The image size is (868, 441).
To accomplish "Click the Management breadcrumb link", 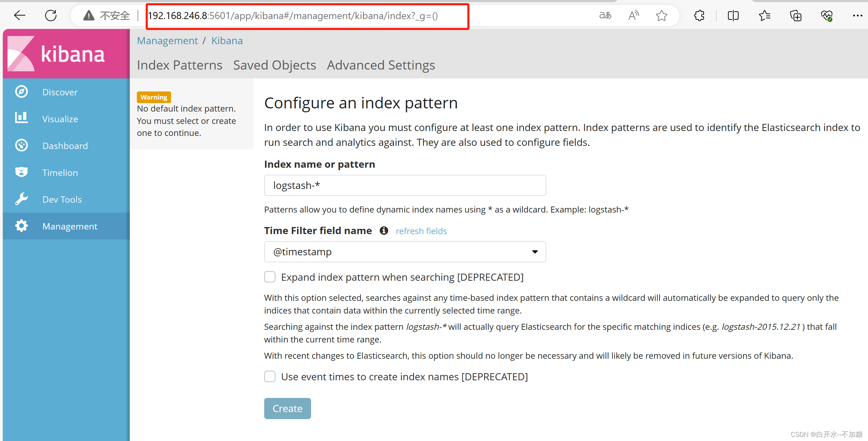I will [x=168, y=41].
